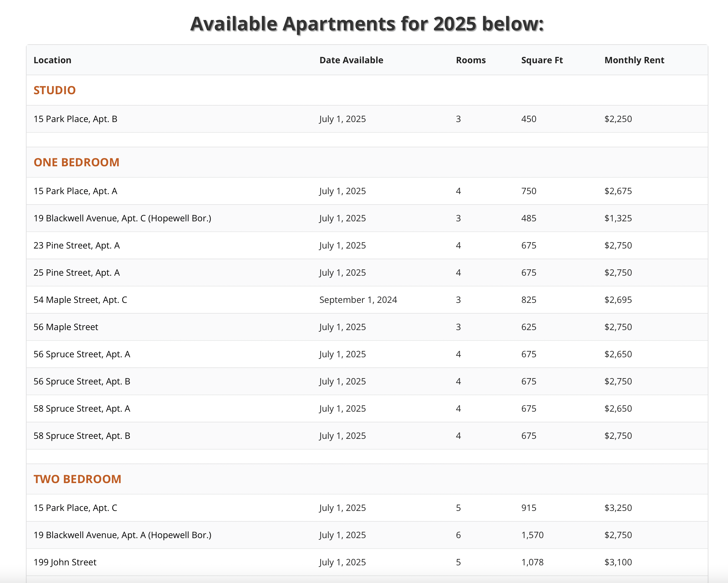Click the Date Available column header
728x583 pixels.
click(x=351, y=60)
